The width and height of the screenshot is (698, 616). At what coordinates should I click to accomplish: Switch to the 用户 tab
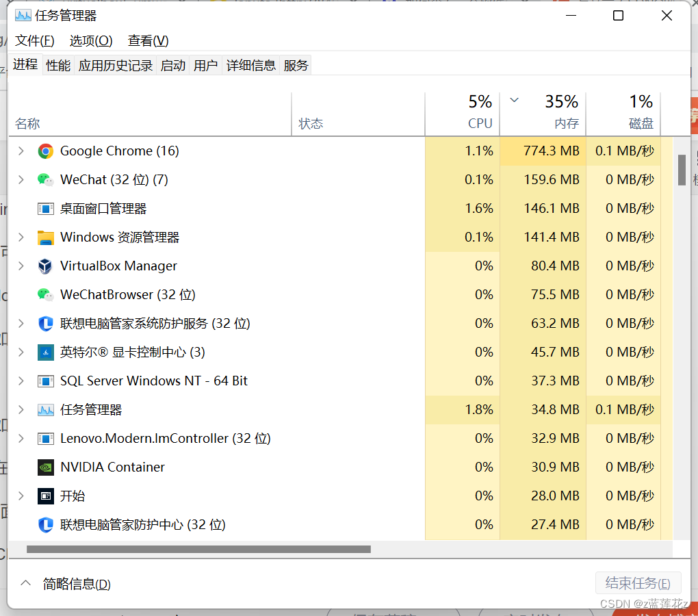pos(205,66)
